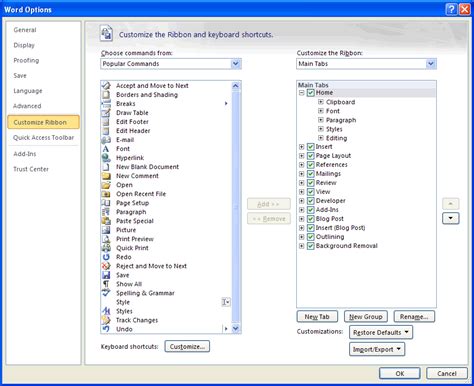Uncheck the Home tab checkbox

click(x=311, y=93)
